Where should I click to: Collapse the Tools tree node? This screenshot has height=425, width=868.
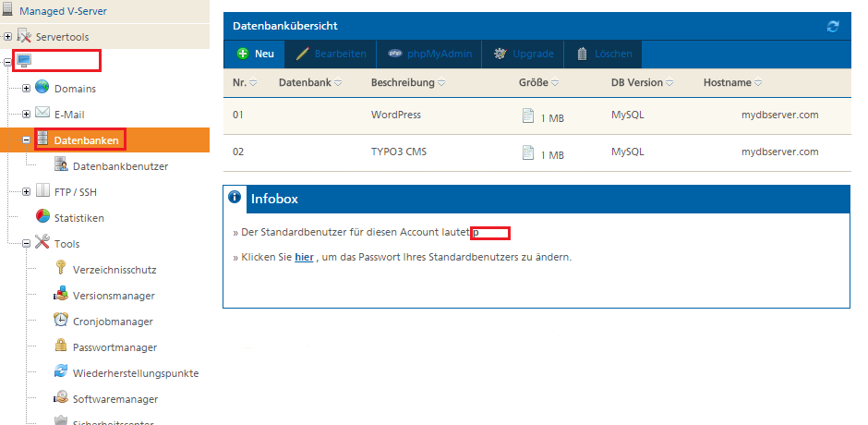click(26, 244)
